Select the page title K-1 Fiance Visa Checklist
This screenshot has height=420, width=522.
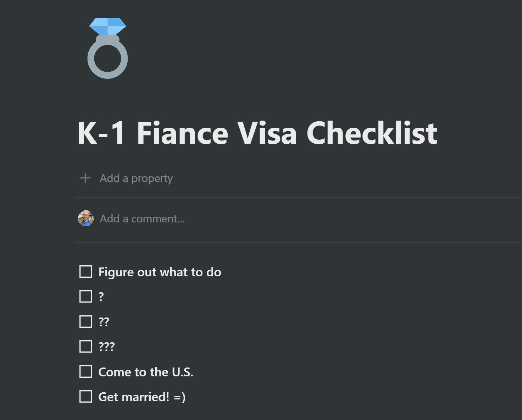(257, 133)
